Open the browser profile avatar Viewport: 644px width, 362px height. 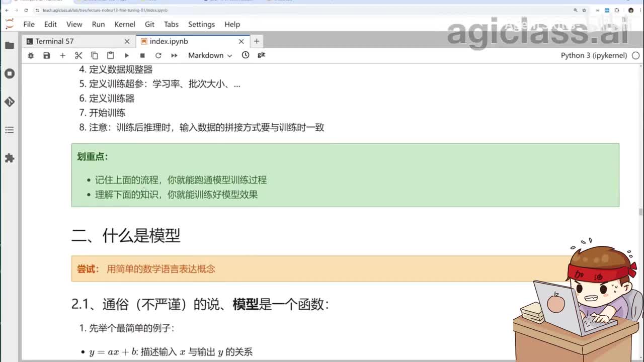pyautogui.click(x=631, y=10)
